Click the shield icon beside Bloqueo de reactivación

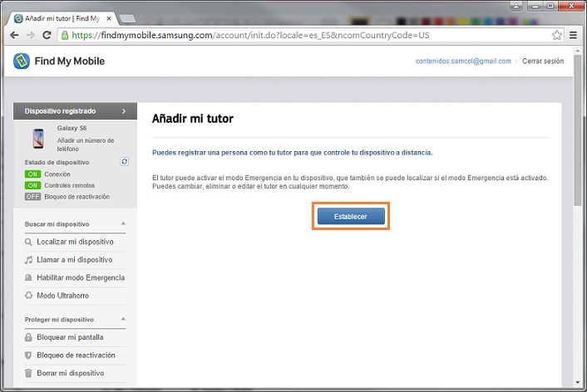coord(28,355)
